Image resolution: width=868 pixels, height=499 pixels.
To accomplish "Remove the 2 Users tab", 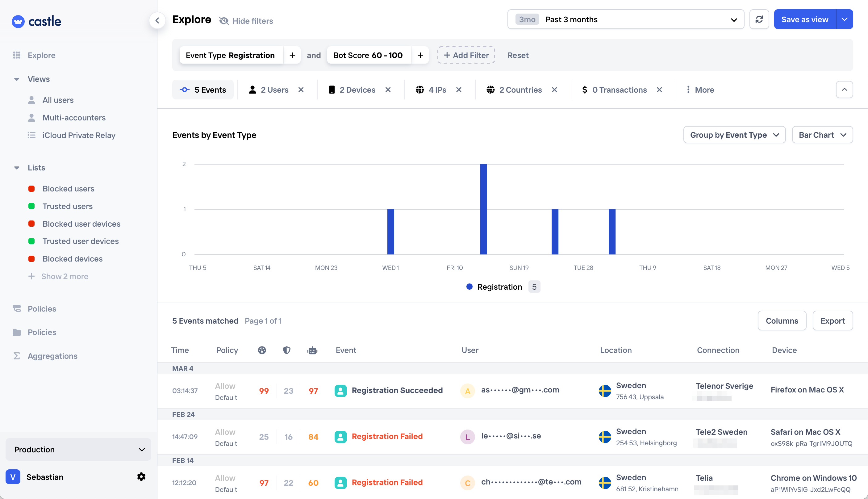I will coord(301,90).
